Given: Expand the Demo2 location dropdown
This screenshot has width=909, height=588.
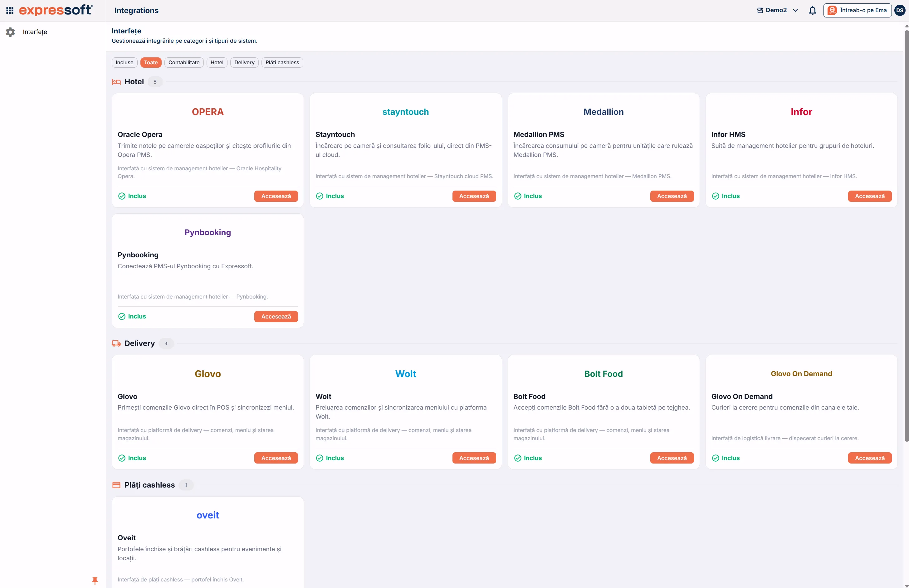Looking at the screenshot, I should pyautogui.click(x=778, y=10).
